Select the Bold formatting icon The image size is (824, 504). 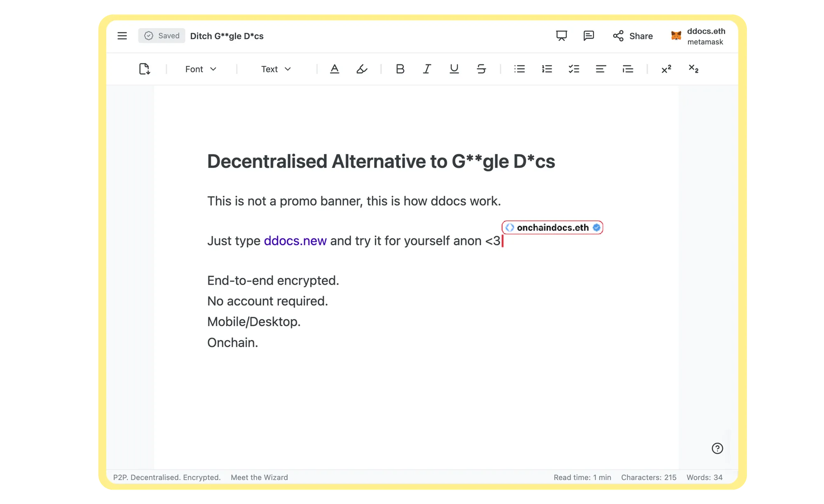400,69
